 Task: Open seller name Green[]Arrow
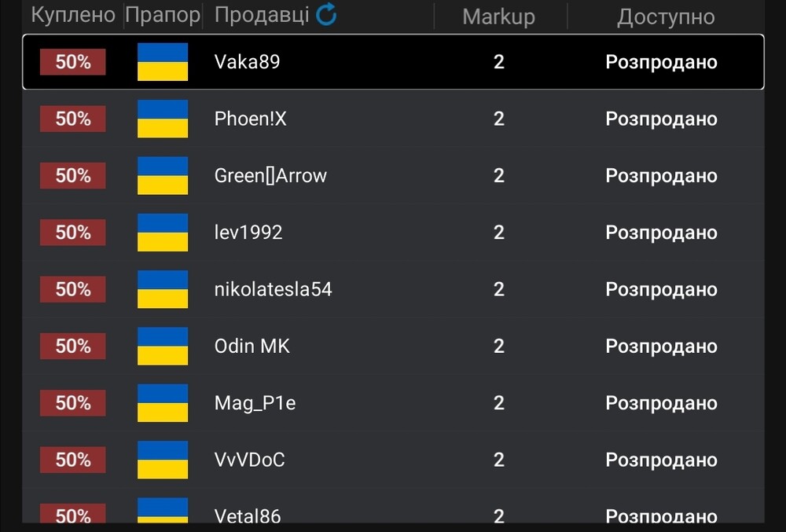pos(270,176)
